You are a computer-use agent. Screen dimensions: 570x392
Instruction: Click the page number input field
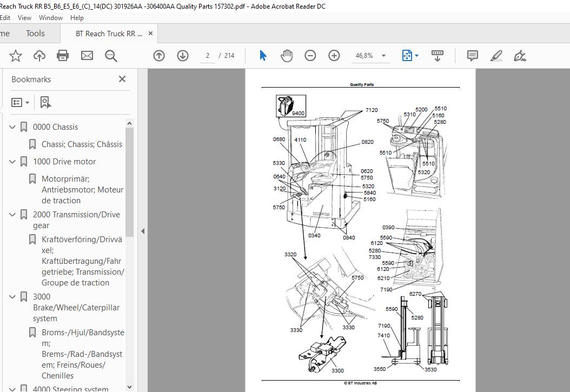(x=208, y=56)
